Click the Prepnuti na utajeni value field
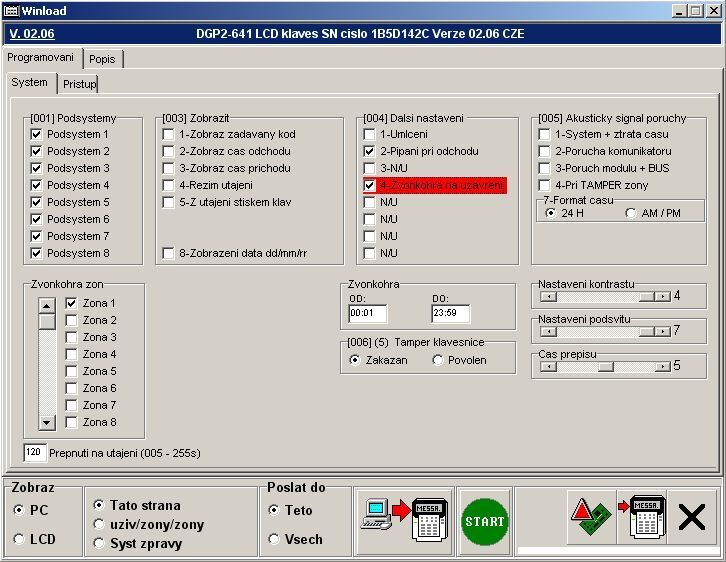726x562 pixels. (x=35, y=453)
